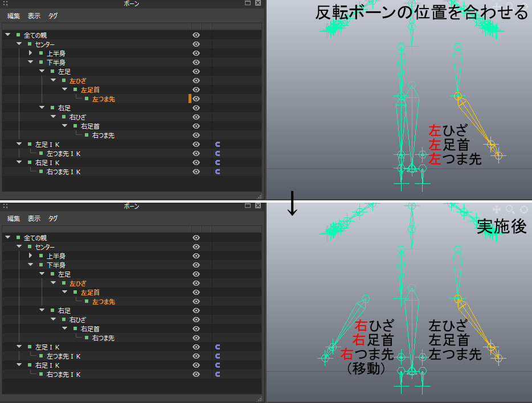Screen dimensions: 532x403
Task: Select 右つま先 row in upper bone tree
Action: pyautogui.click(x=132, y=135)
